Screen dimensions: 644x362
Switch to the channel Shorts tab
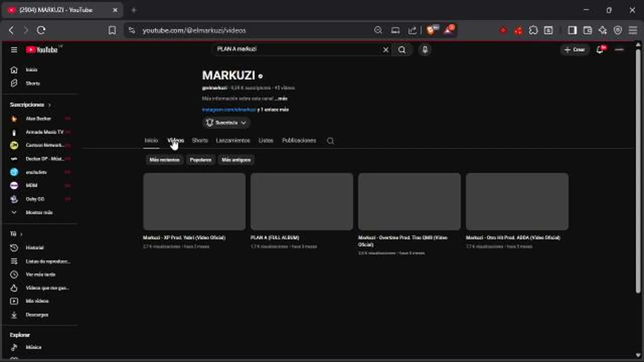(x=200, y=141)
